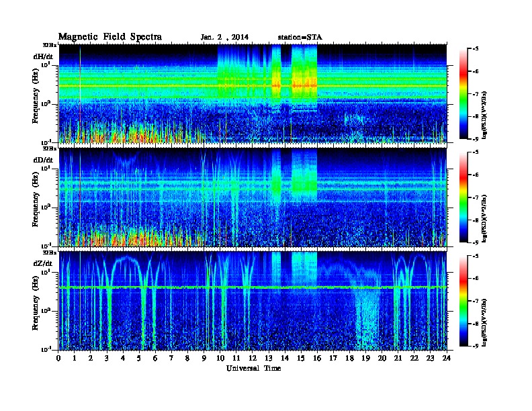The image size is (532, 411).
Task: Click the -5 tick on dZ/dt color scale
Action: coord(475,256)
